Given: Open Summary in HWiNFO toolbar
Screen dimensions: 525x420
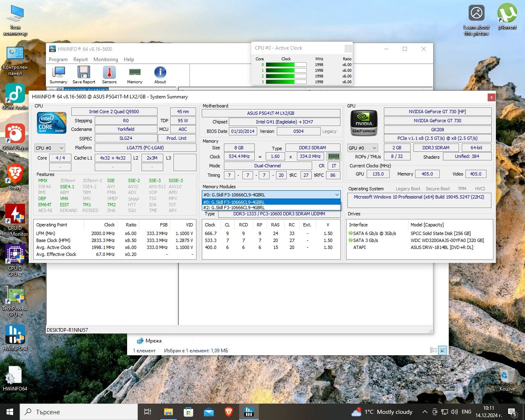Looking at the screenshot, I should click(x=58, y=75).
